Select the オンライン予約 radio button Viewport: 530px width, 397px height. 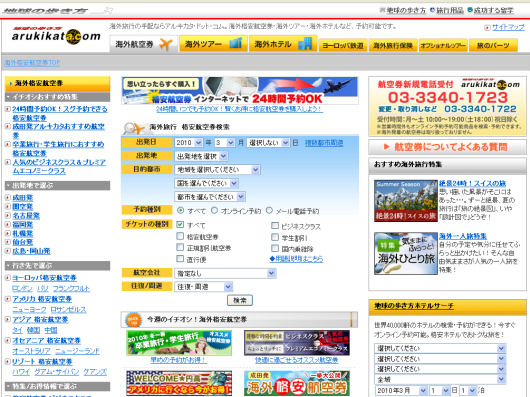(x=214, y=210)
